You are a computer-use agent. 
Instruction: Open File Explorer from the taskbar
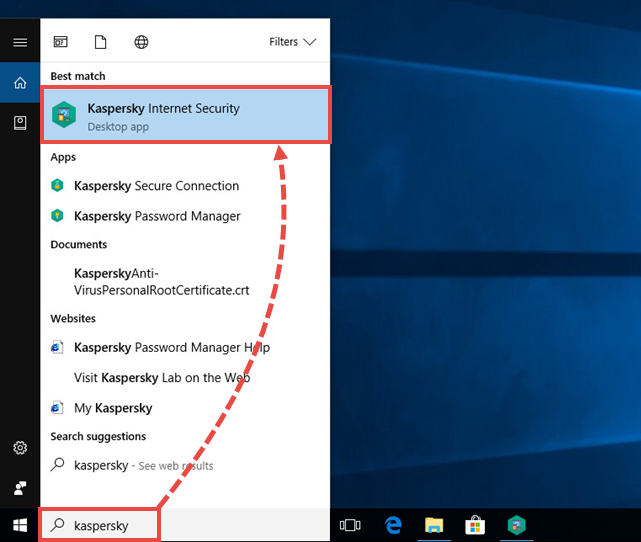pos(434,525)
